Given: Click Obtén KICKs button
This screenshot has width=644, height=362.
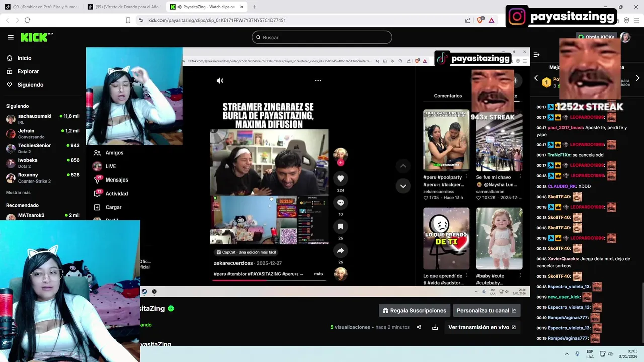Looking at the screenshot, I should (596, 37).
